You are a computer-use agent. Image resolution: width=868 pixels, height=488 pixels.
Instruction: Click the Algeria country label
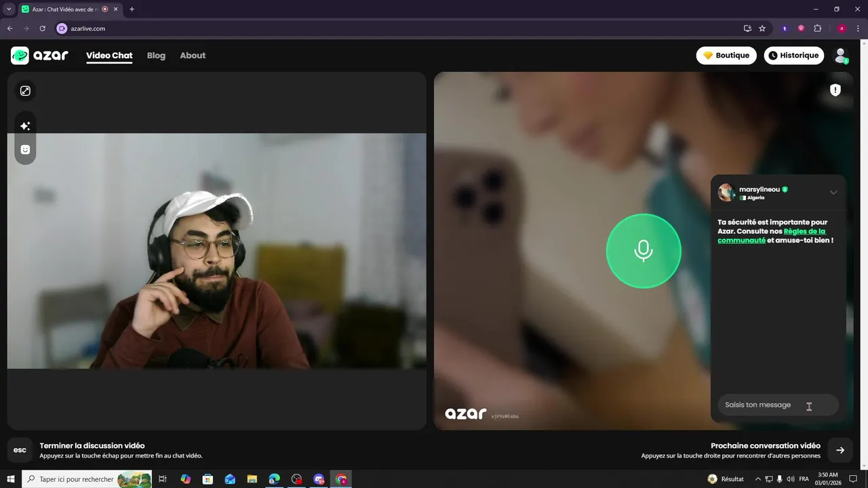click(x=752, y=198)
